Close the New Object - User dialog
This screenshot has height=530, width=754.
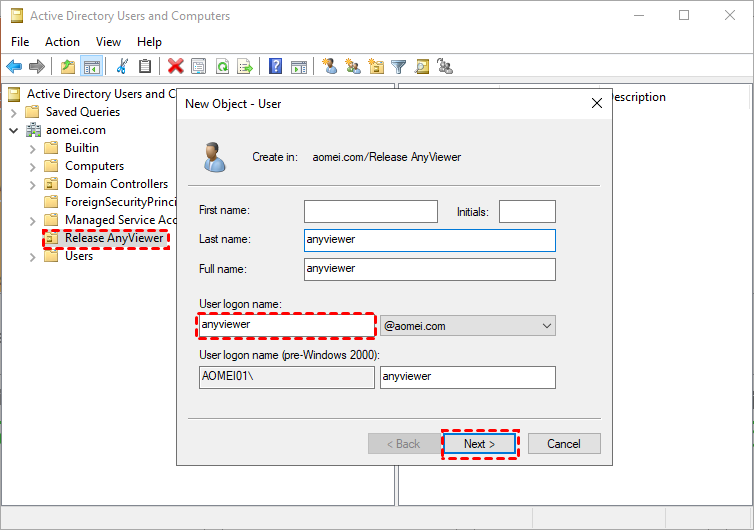click(x=597, y=103)
